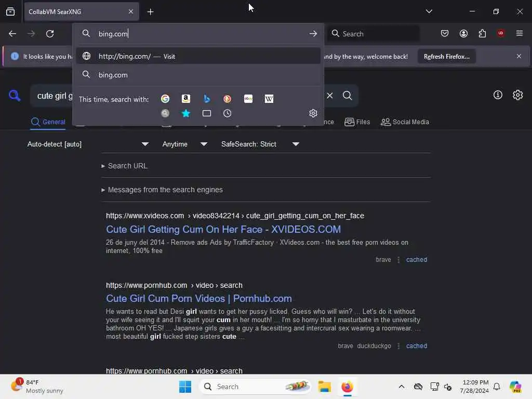Open the Auto-detect language dropdown

[x=88, y=144]
